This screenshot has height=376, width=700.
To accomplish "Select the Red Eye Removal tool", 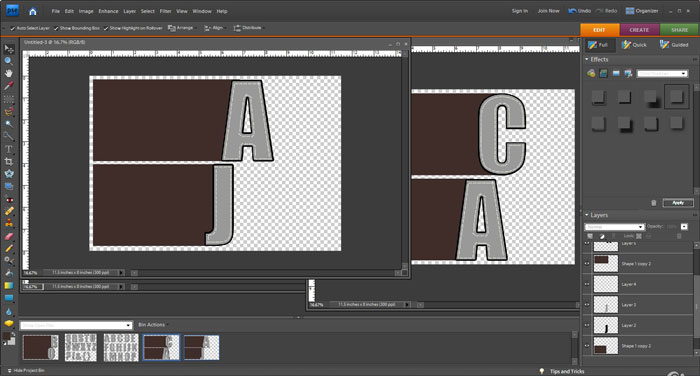I will (x=8, y=200).
